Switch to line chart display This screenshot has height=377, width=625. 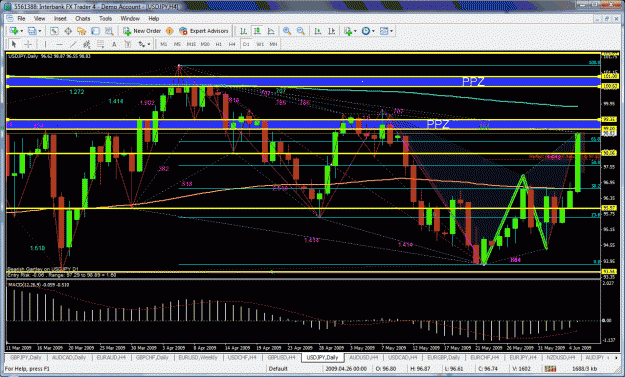coord(271,31)
